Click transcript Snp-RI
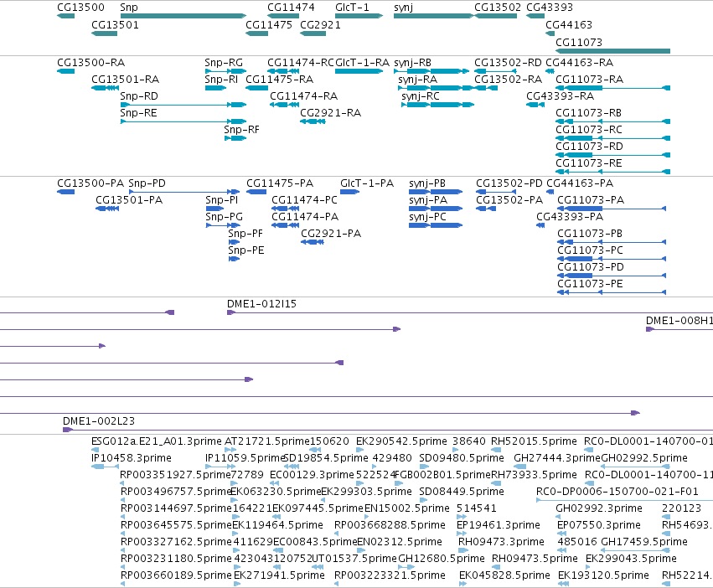This screenshot has width=713, height=588. (215, 88)
